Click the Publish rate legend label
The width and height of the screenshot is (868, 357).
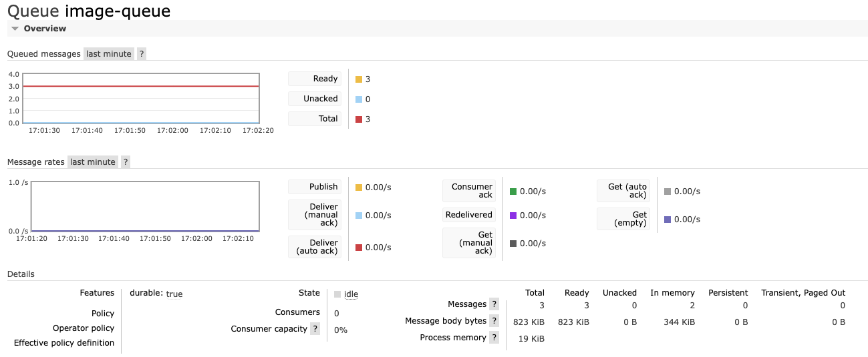click(x=315, y=187)
